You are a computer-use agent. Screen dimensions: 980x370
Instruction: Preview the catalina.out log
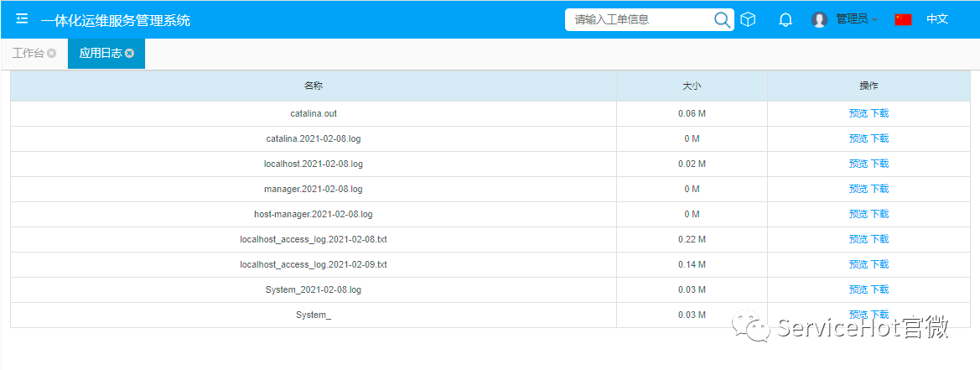pos(858,113)
